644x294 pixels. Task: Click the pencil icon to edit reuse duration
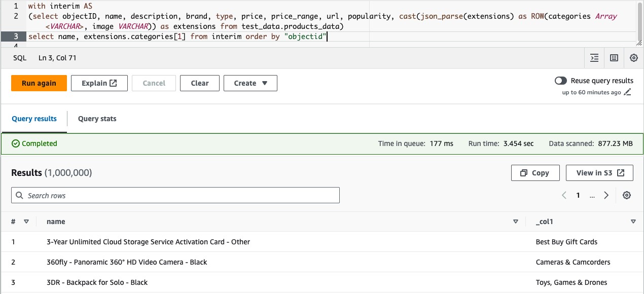(627, 92)
